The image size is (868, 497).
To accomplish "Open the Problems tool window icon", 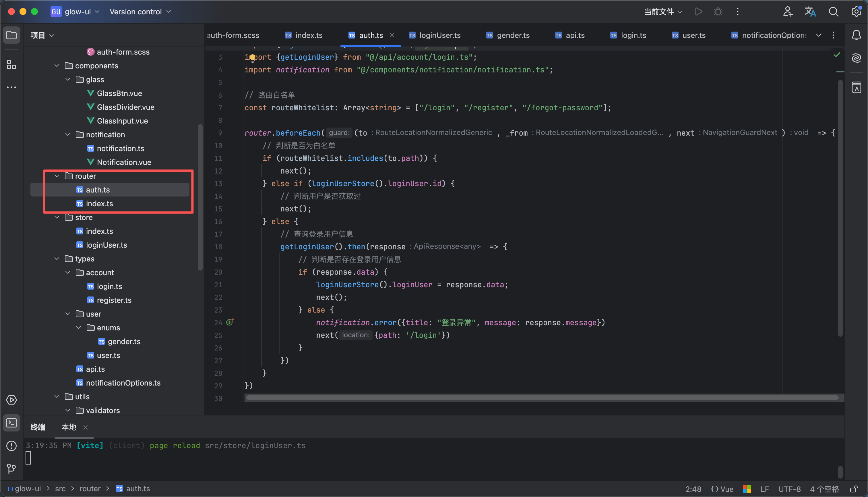I will [11, 446].
